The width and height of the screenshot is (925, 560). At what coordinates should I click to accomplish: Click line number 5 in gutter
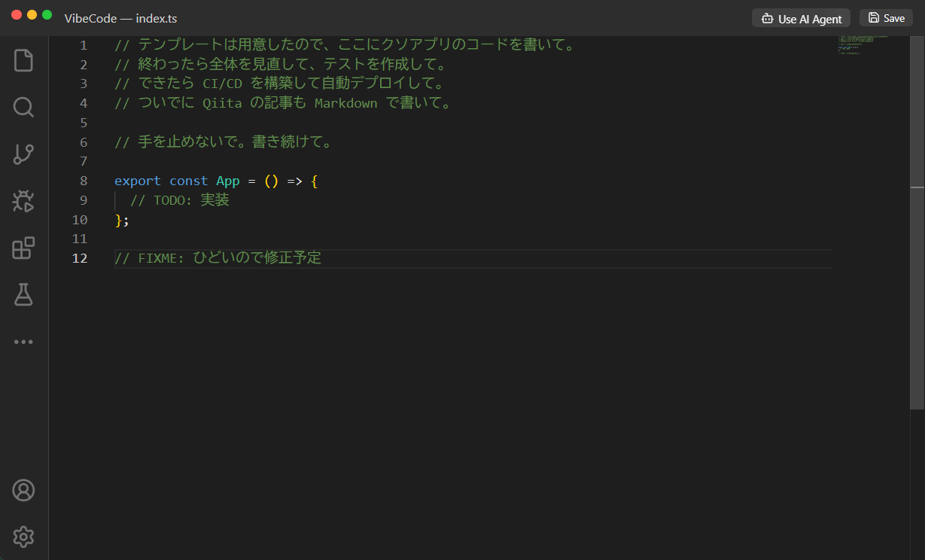[84, 123]
